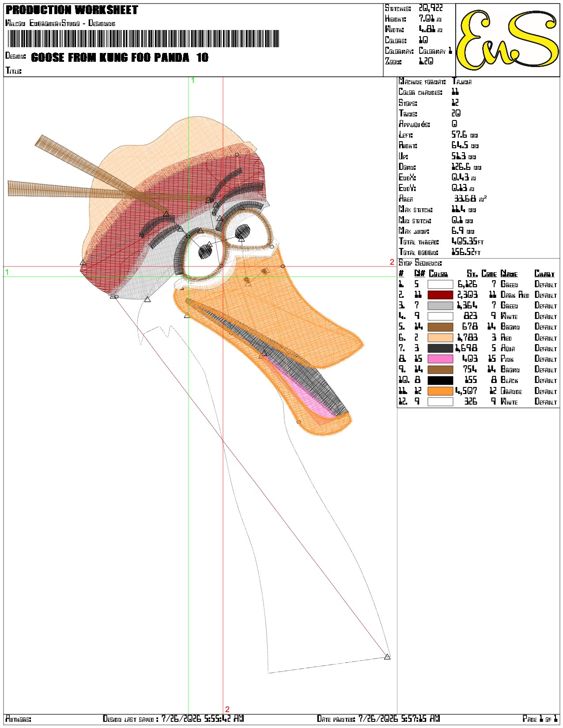Select the Dark Red color swatch
563x728 pixels.
(440, 295)
